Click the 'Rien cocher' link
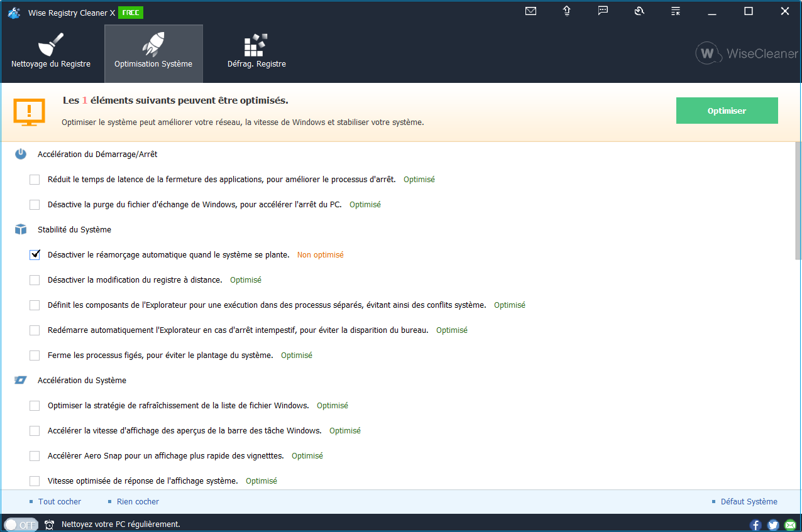802x532 pixels. (x=138, y=502)
